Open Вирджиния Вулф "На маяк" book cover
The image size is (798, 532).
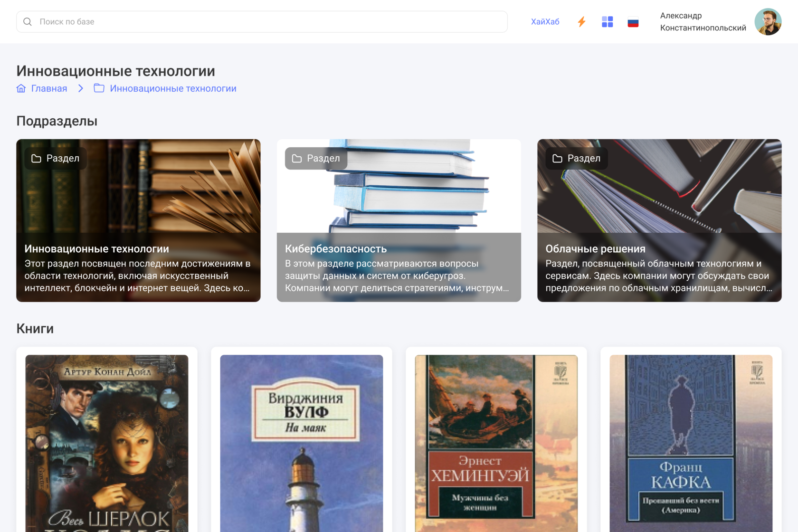[x=302, y=443]
